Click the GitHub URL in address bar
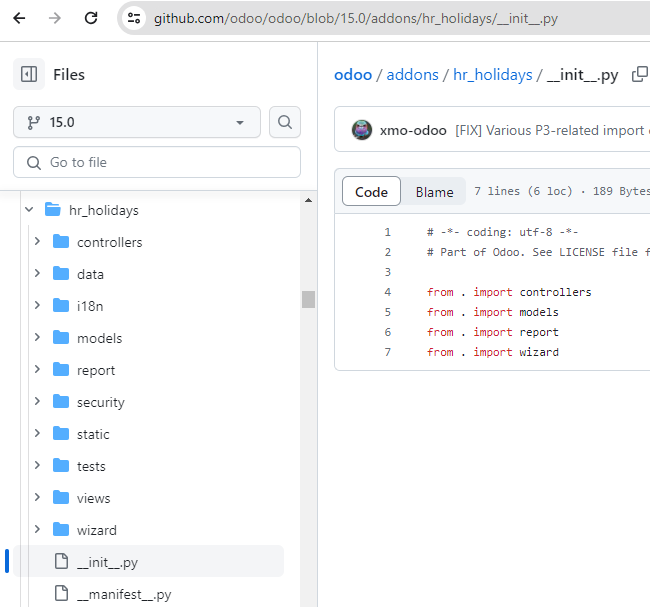This screenshot has width=650, height=607. click(x=356, y=19)
